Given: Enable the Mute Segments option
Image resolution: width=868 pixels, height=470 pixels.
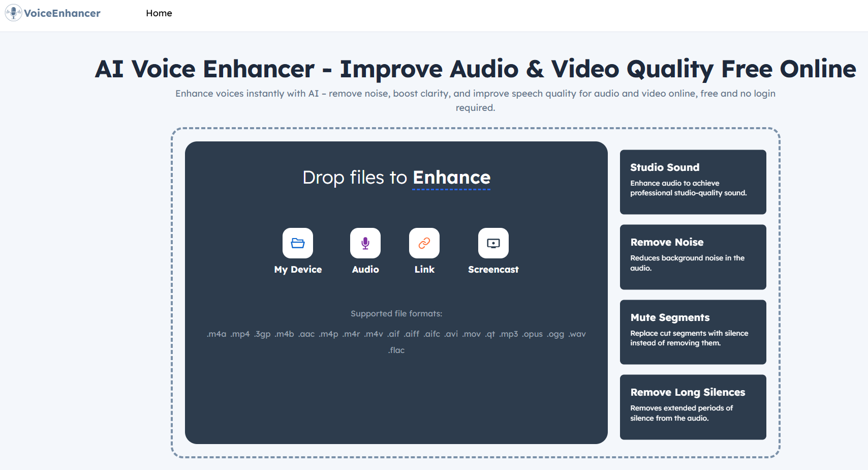Looking at the screenshot, I should 693,332.
